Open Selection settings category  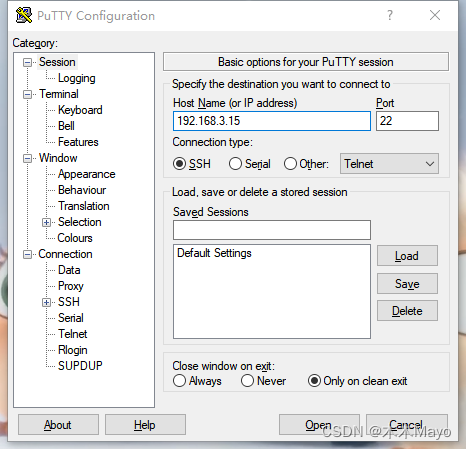point(79,222)
